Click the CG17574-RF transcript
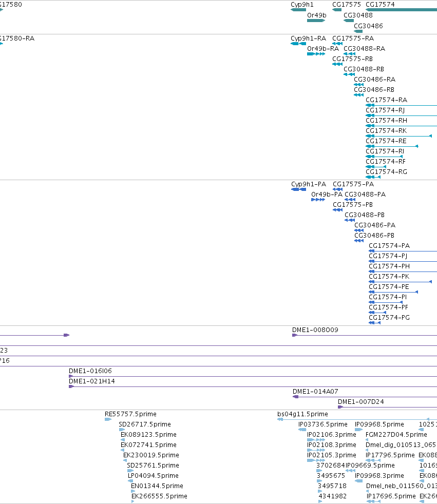 click(x=376, y=167)
